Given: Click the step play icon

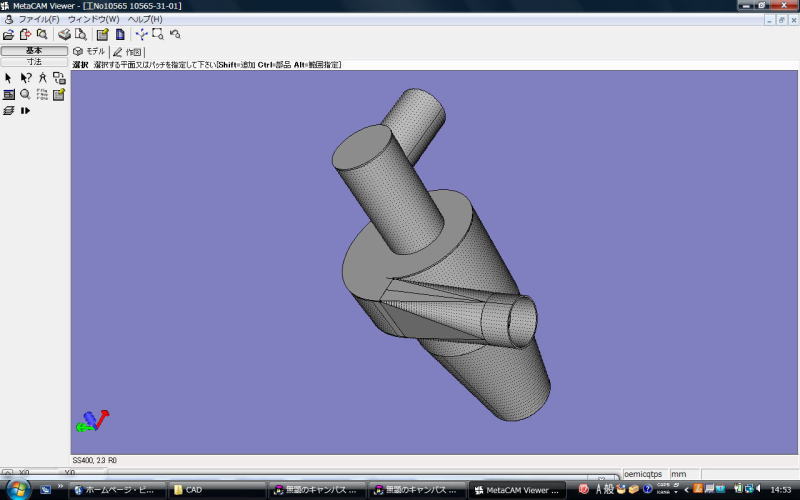Looking at the screenshot, I should coord(25,110).
